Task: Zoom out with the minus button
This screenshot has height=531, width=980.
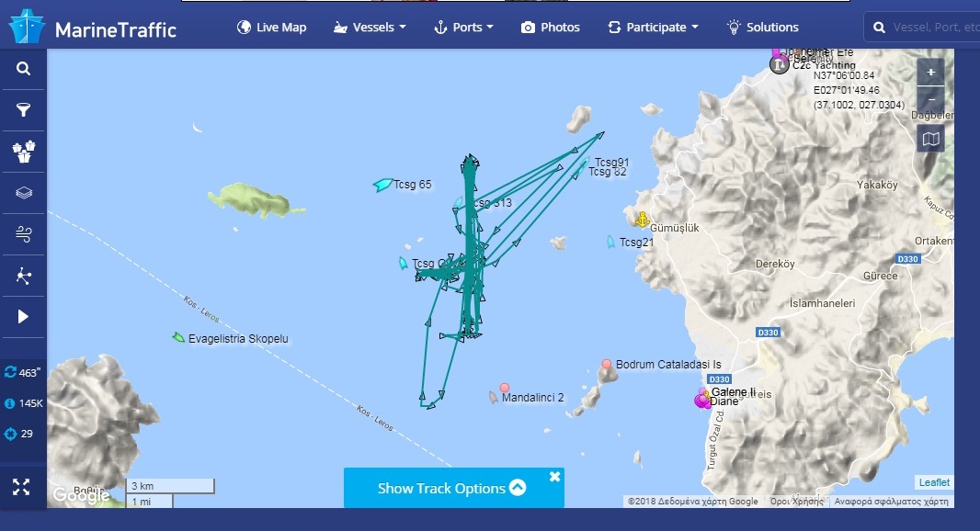Action: point(930,99)
